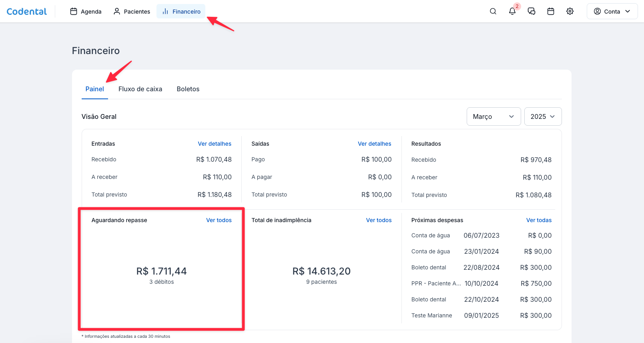Click the calendar icon in top bar
This screenshot has width=644, height=343.
coord(550,11)
